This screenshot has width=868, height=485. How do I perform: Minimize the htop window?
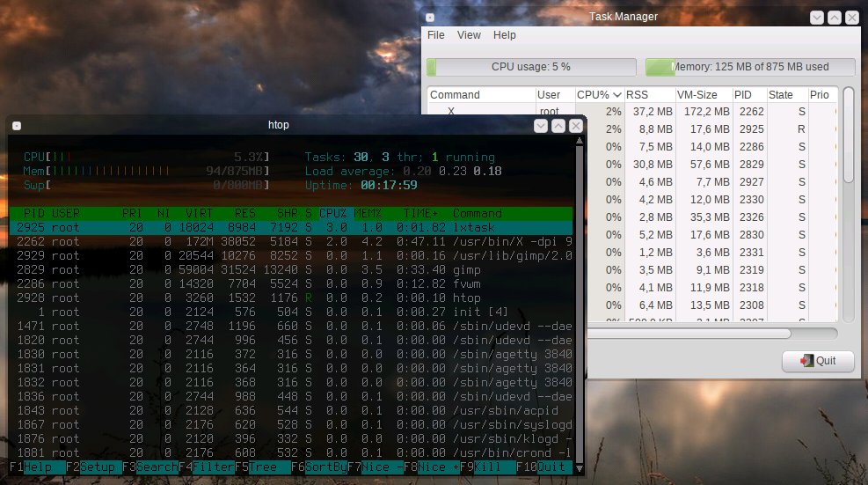pyautogui.click(x=541, y=126)
